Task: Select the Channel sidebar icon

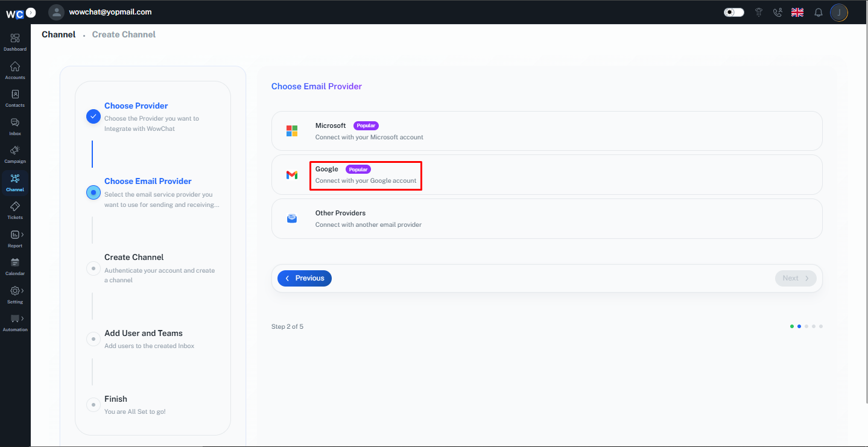Action: 15,183
